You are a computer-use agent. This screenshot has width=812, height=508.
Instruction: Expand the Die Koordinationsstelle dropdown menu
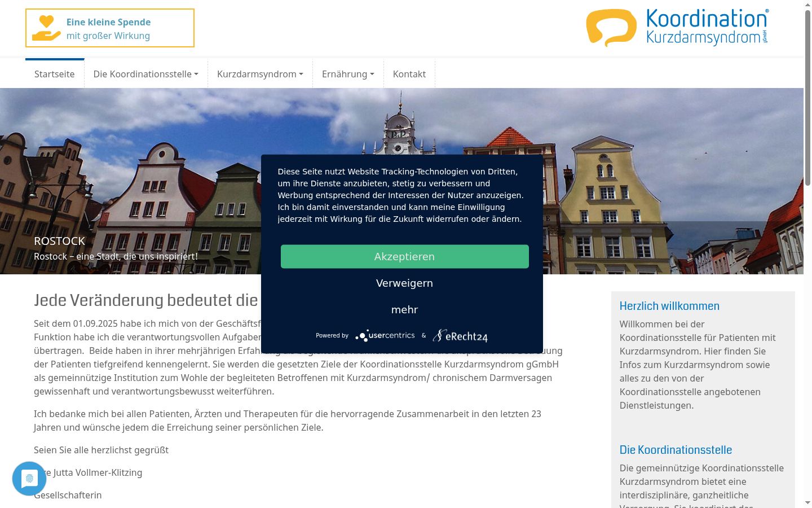tap(146, 74)
